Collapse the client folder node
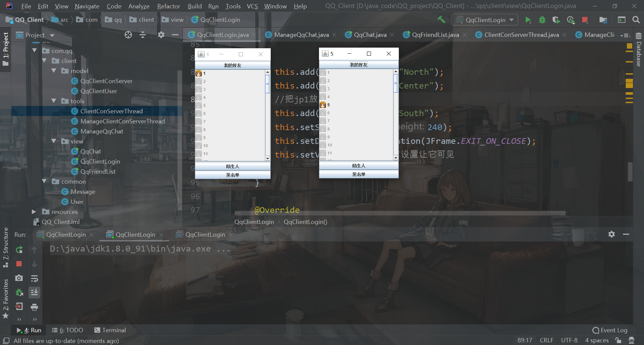Viewport: 644px width, 345px height. [x=44, y=61]
